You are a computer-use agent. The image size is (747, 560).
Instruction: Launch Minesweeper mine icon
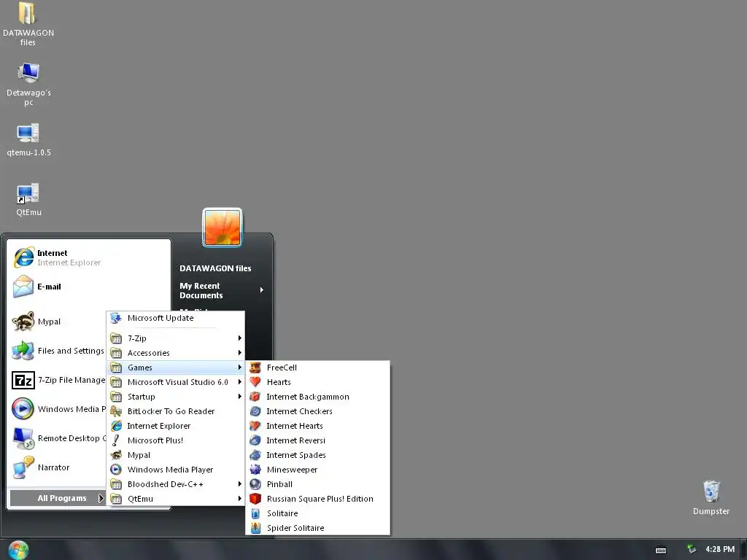(255, 470)
